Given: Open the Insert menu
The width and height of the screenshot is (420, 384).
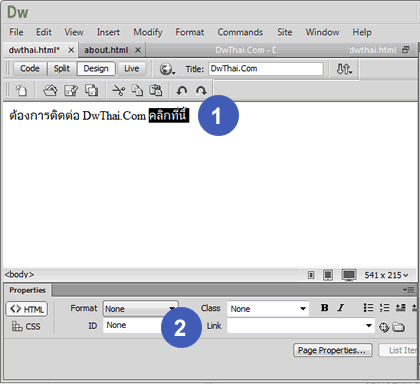Looking at the screenshot, I should tap(108, 32).
